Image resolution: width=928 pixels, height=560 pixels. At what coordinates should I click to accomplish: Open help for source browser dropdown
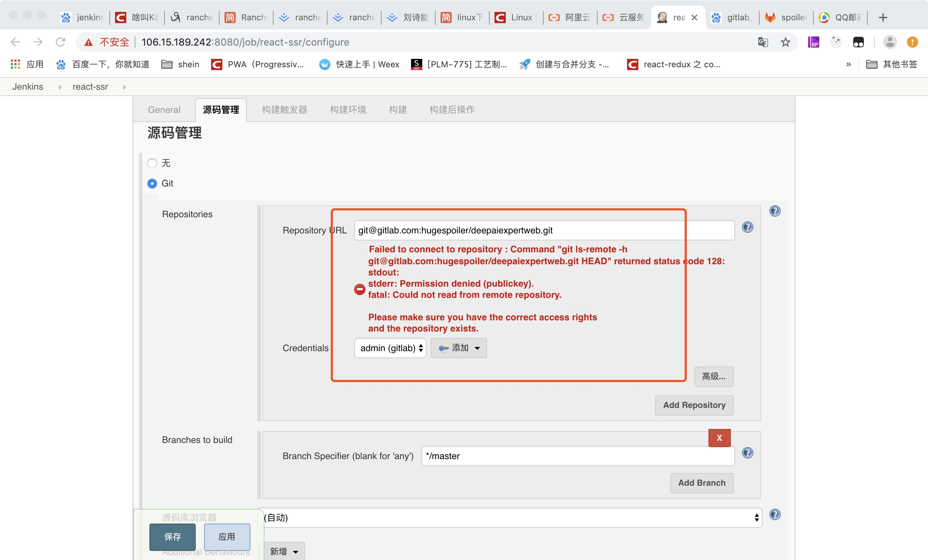(774, 514)
